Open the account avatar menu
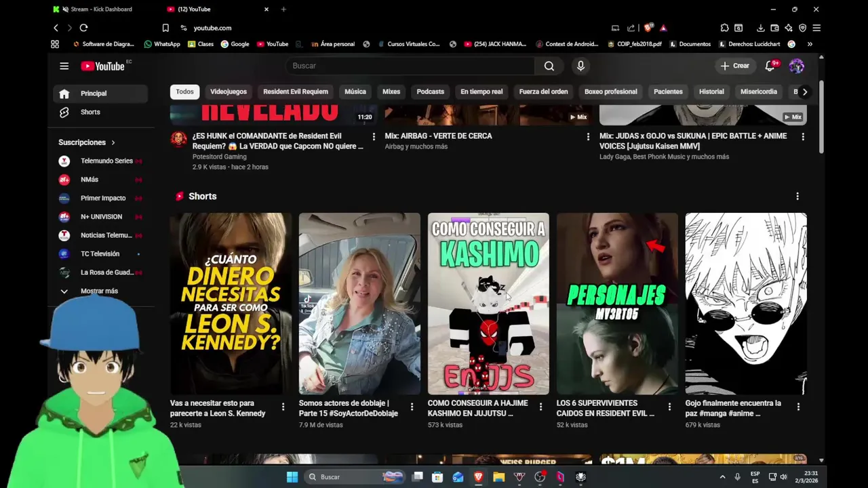 797,66
